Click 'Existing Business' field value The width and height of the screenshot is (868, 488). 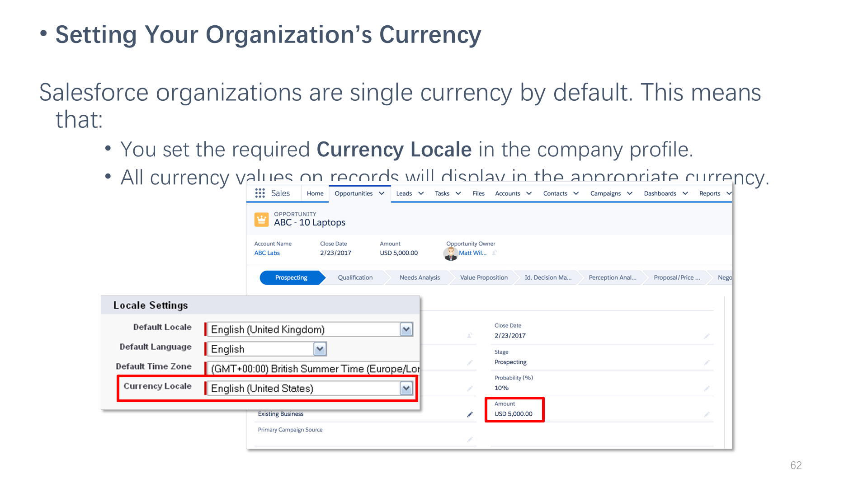(280, 414)
